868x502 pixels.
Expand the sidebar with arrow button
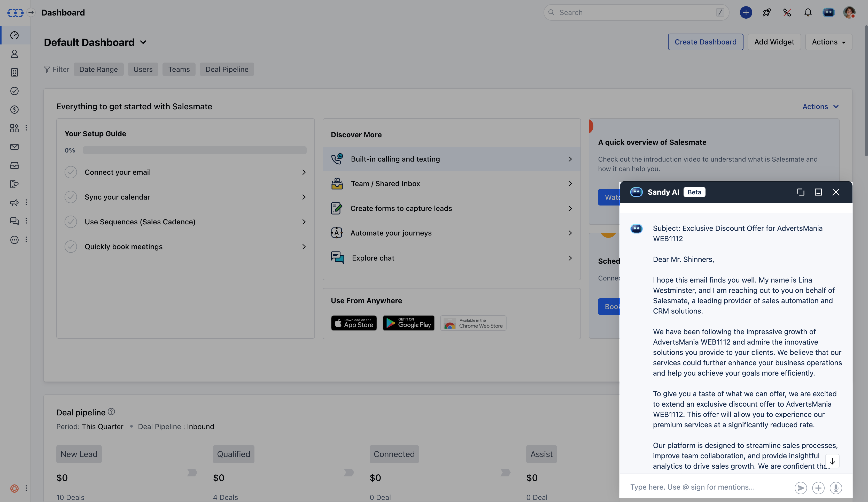point(31,13)
